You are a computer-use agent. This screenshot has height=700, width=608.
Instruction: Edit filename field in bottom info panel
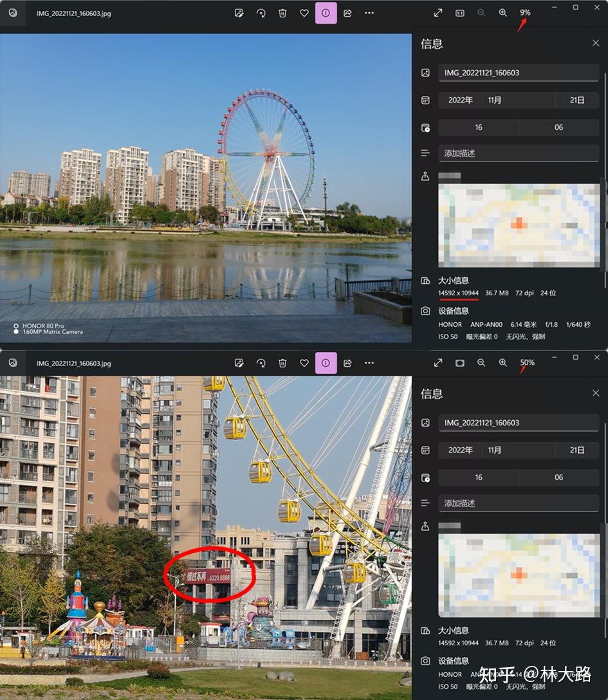coord(519,423)
